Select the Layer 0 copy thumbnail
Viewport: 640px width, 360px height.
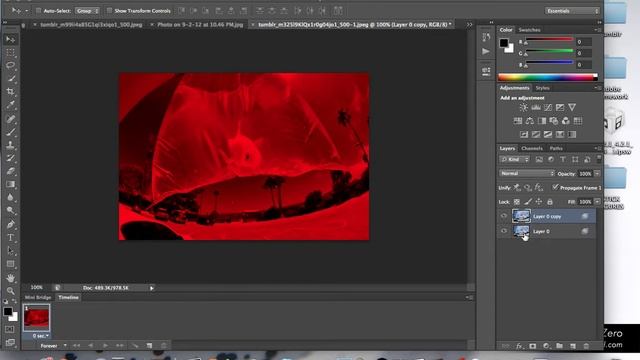tap(521, 216)
